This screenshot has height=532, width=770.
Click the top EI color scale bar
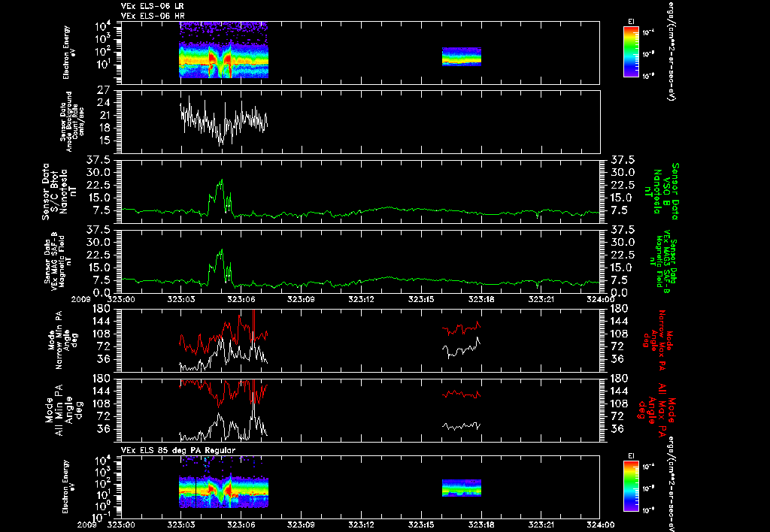(631, 52)
